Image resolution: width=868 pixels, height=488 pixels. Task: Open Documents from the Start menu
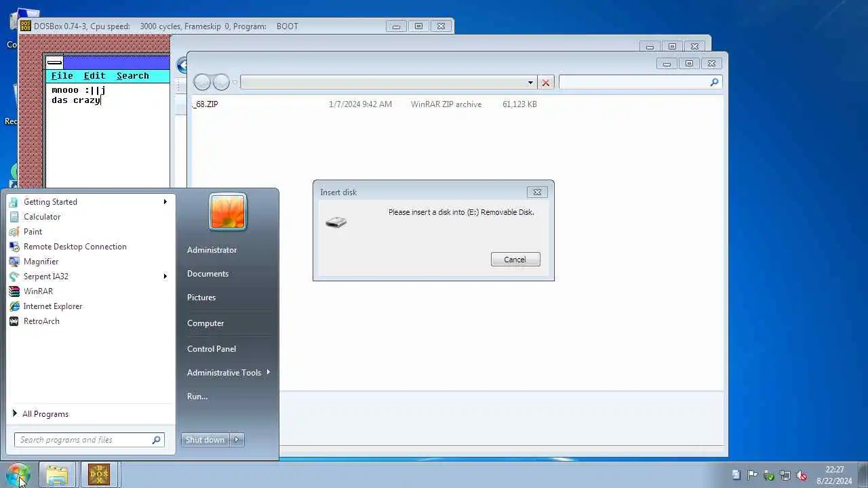(208, 273)
